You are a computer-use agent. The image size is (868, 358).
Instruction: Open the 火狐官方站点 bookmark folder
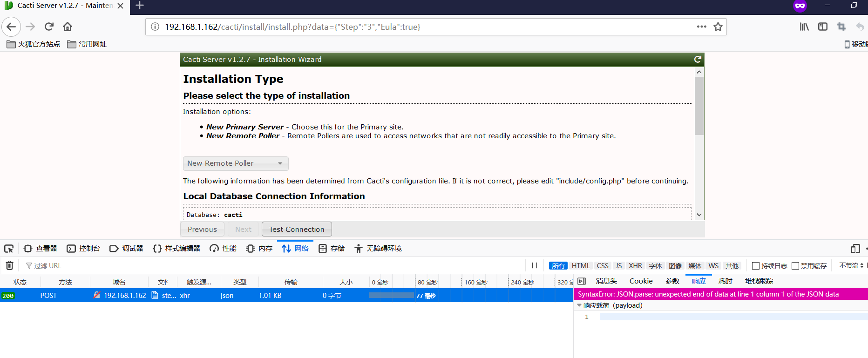point(34,44)
